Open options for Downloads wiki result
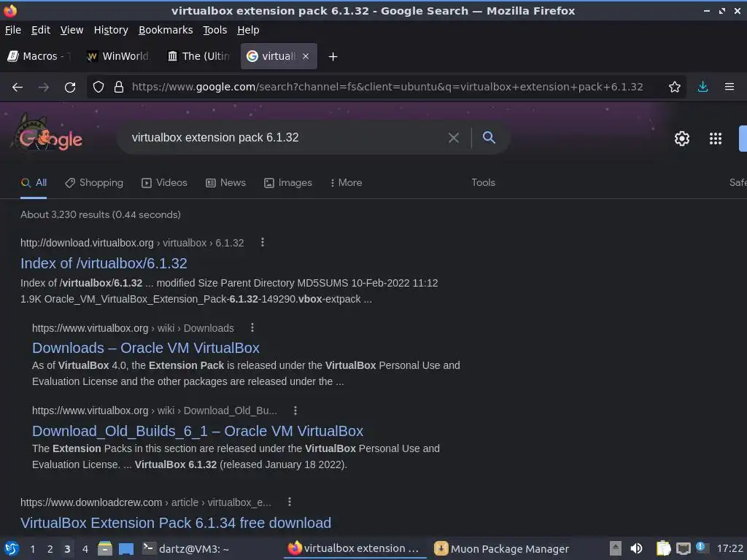Viewport: 747px width, 560px height. coord(252,327)
